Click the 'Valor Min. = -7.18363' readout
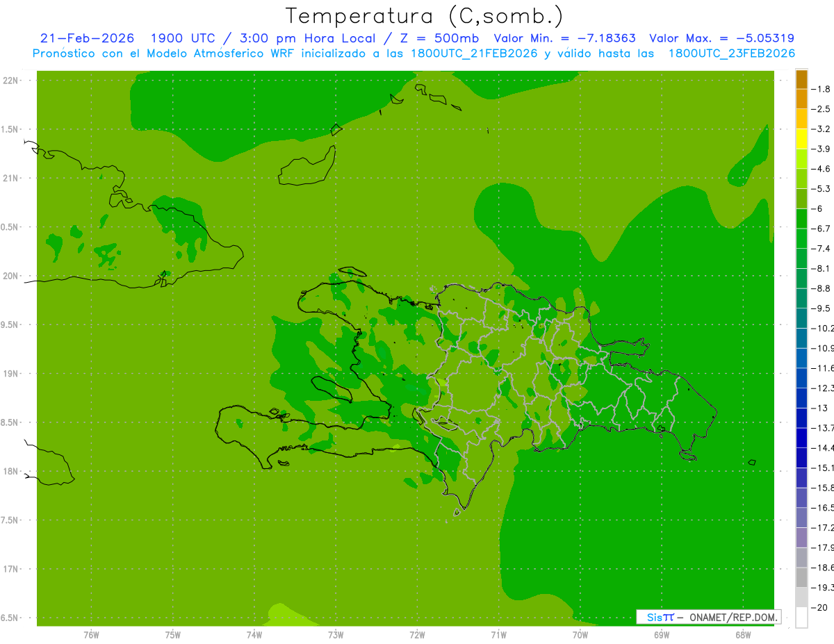The width and height of the screenshot is (834, 644). 564,38
